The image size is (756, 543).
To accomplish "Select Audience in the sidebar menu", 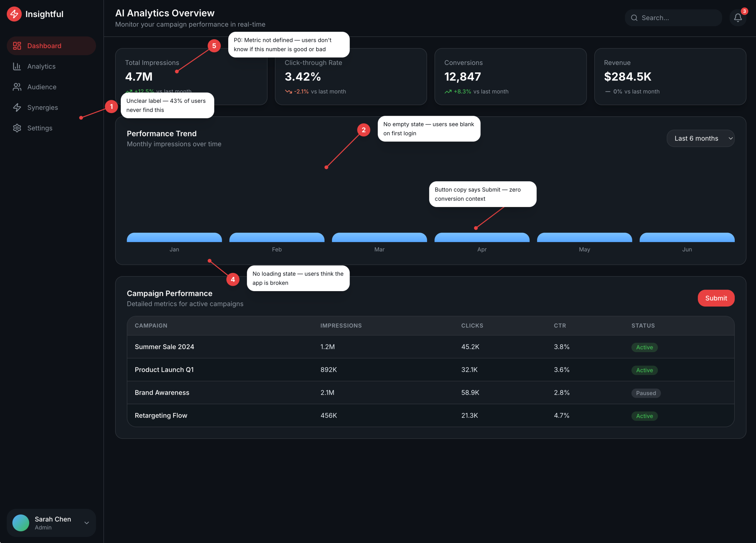I will point(42,87).
